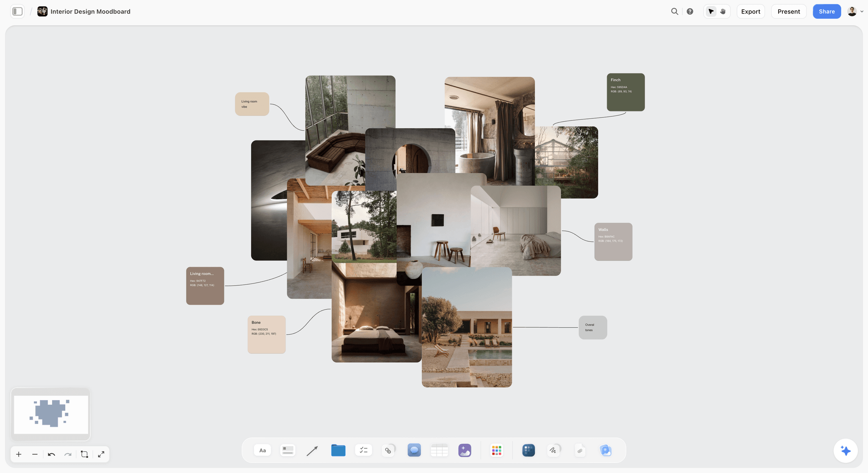Click the blue Share button
Image resolution: width=868 pixels, height=473 pixels.
coord(826,11)
